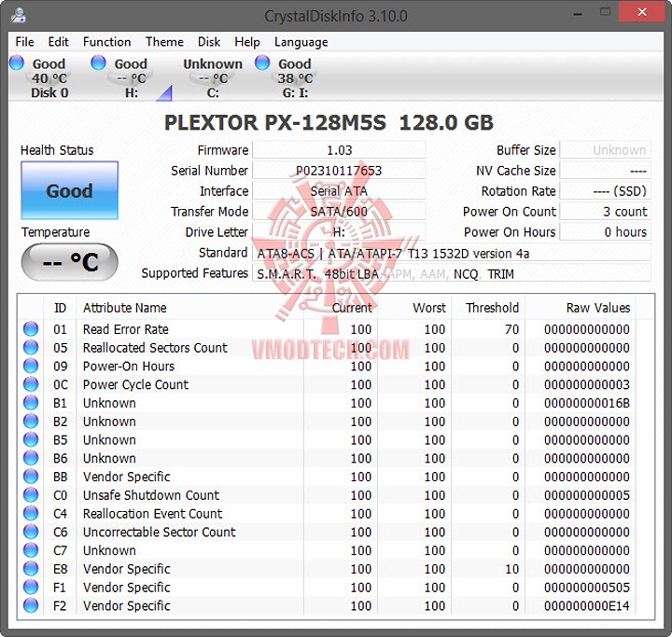The image size is (672, 637).
Task: Click raw value 000000000505 in F1 row
Action: pyautogui.click(x=587, y=588)
